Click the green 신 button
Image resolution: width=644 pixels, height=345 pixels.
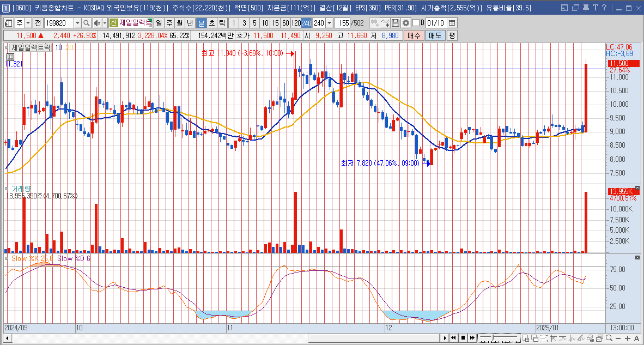(x=114, y=23)
